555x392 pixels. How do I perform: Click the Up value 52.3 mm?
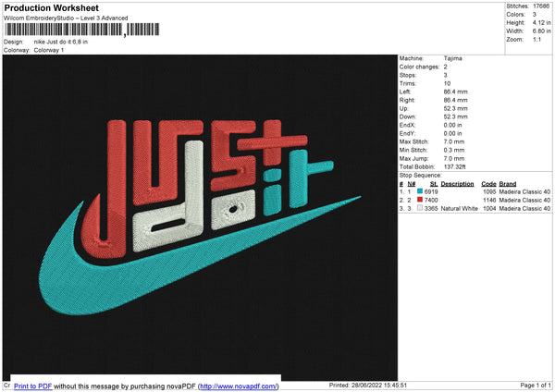click(455, 108)
